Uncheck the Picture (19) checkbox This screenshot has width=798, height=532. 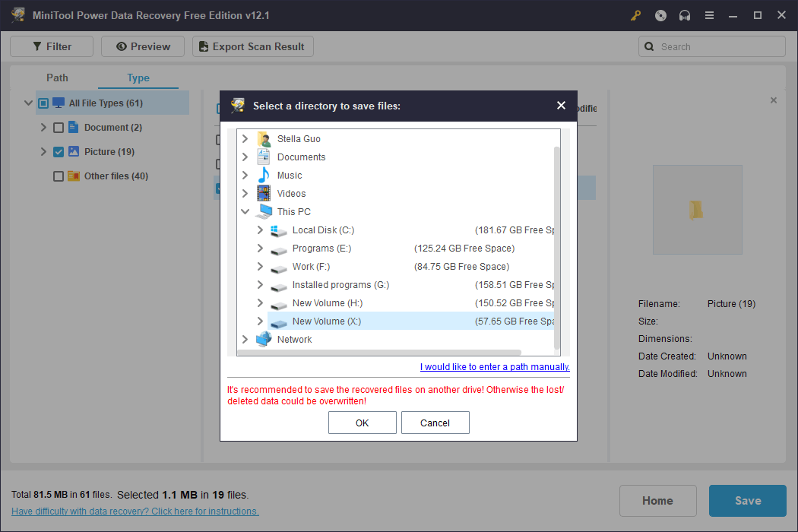point(58,151)
